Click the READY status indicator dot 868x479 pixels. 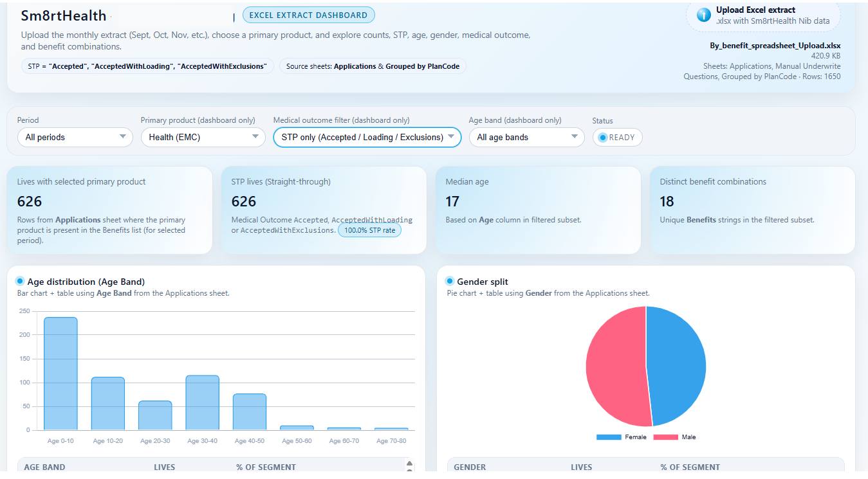coord(603,137)
